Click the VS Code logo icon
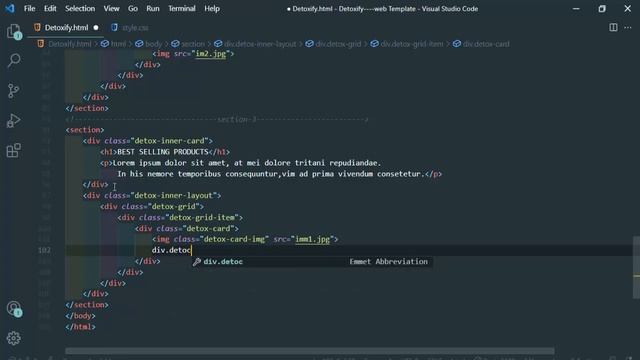This screenshot has height=360, width=640. (x=10, y=8)
